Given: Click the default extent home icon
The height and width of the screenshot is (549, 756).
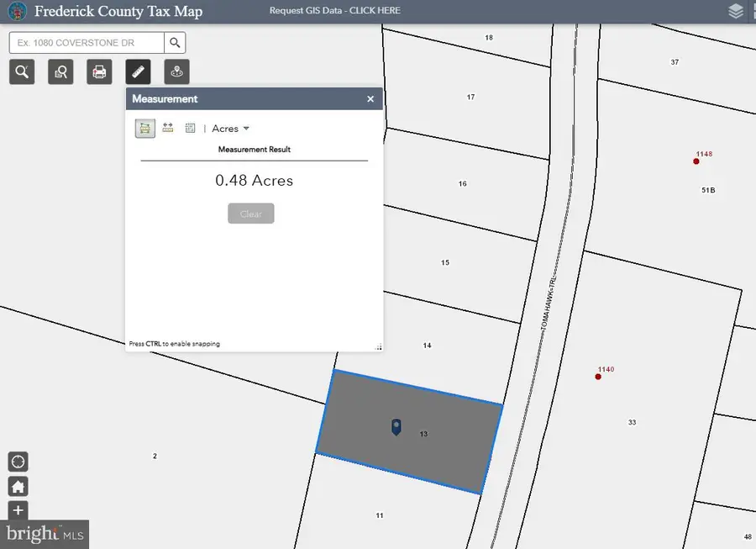Looking at the screenshot, I should pyautogui.click(x=18, y=486).
